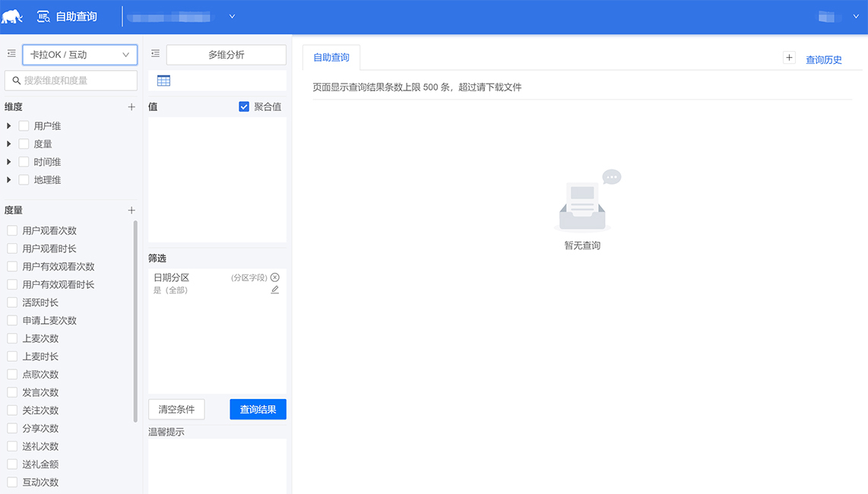Edit the 日期分区 filter with pencil icon
The width and height of the screenshot is (868, 494).
274,290
